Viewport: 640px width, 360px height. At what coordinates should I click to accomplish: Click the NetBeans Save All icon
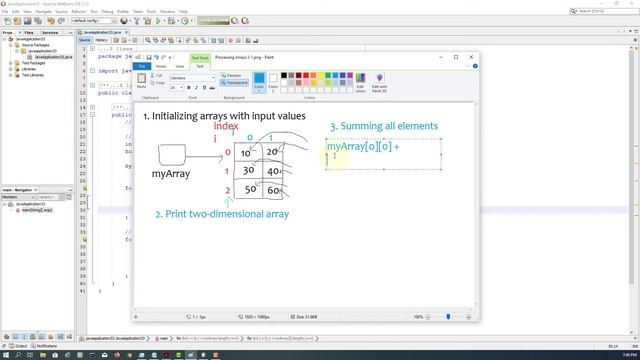pyautogui.click(x=38, y=21)
